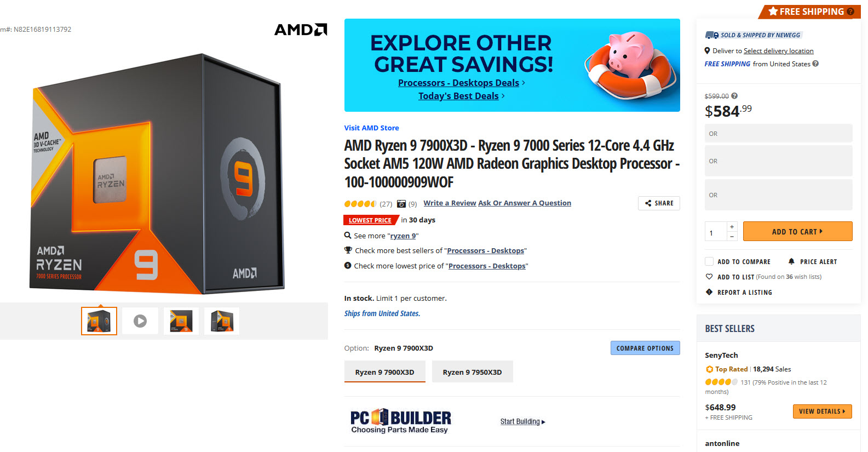Image resolution: width=868 pixels, height=452 pixels.
Task: Open the Share options button
Action: click(x=659, y=203)
